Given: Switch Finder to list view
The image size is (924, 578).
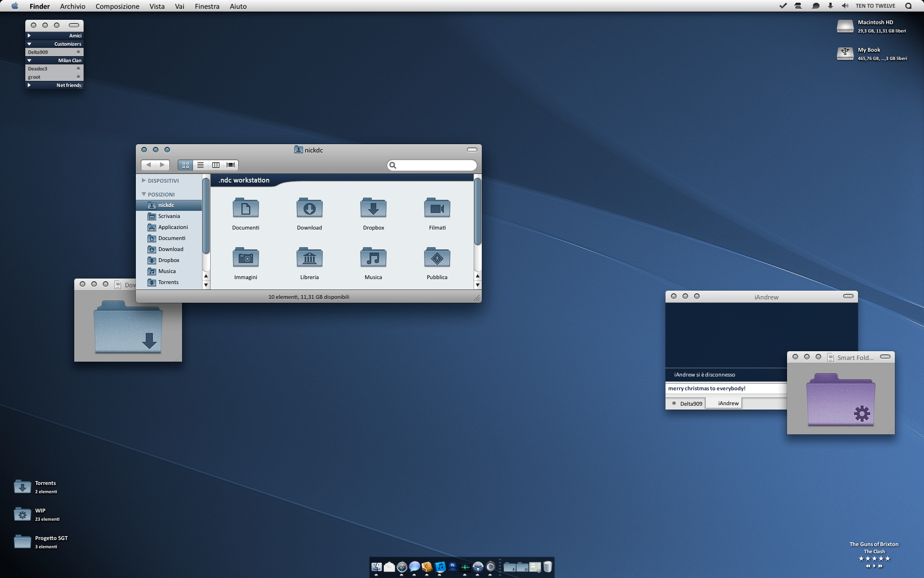Looking at the screenshot, I should pos(201,165).
